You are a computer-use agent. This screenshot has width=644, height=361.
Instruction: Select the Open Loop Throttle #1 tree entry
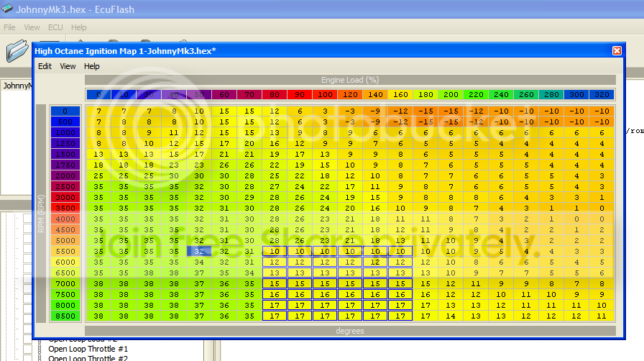click(x=88, y=349)
